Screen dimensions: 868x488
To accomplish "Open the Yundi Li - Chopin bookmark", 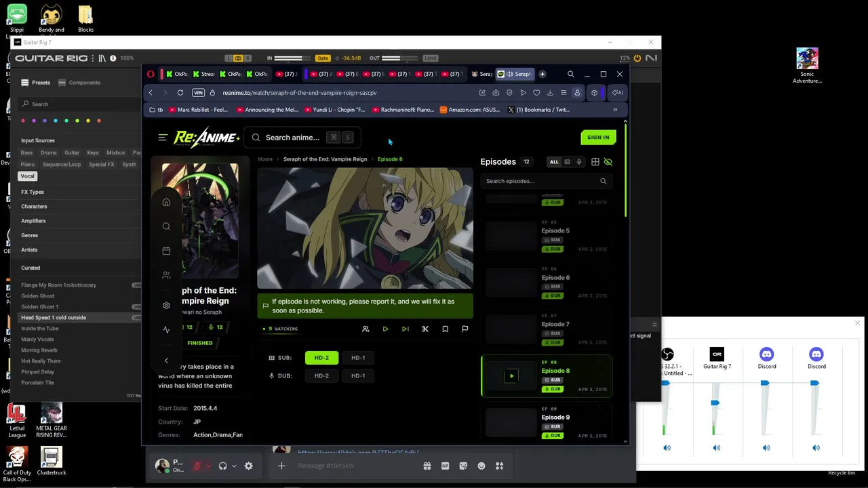I will 335,110.
